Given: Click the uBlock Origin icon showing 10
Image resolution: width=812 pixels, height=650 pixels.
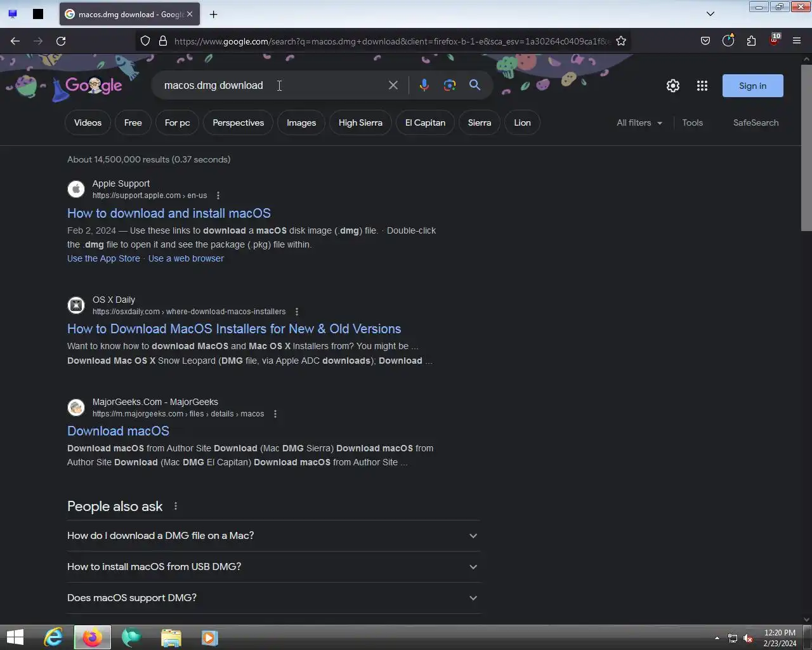Looking at the screenshot, I should pos(775,40).
